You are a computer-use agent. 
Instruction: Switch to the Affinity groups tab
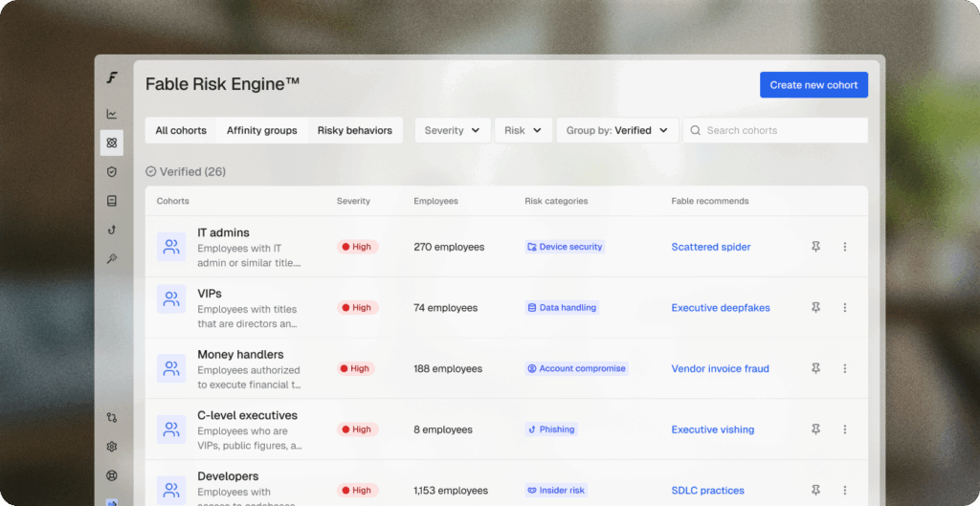[x=262, y=130]
